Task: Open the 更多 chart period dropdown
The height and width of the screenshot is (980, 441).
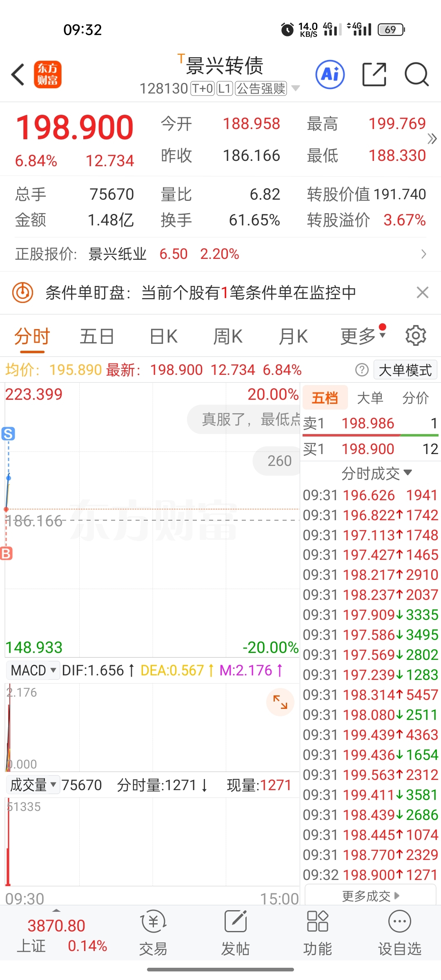Action: click(x=363, y=336)
